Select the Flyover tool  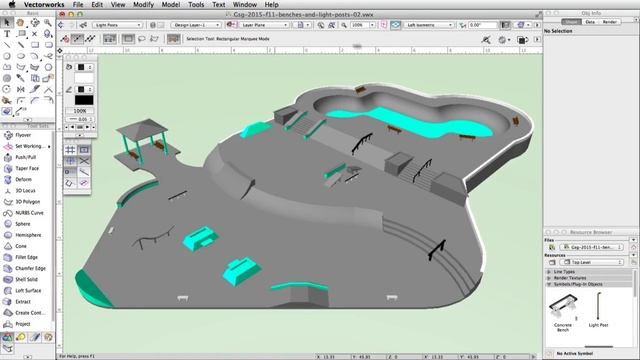[23, 135]
